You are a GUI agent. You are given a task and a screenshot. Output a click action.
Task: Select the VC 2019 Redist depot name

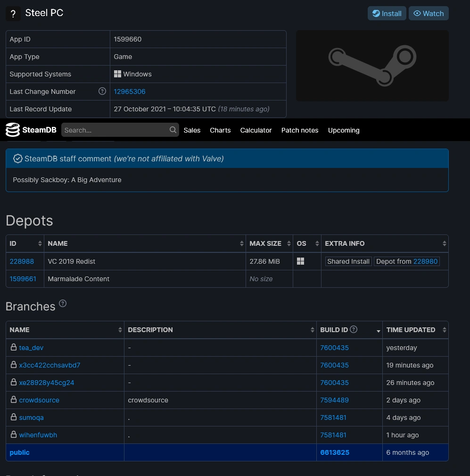tap(72, 261)
